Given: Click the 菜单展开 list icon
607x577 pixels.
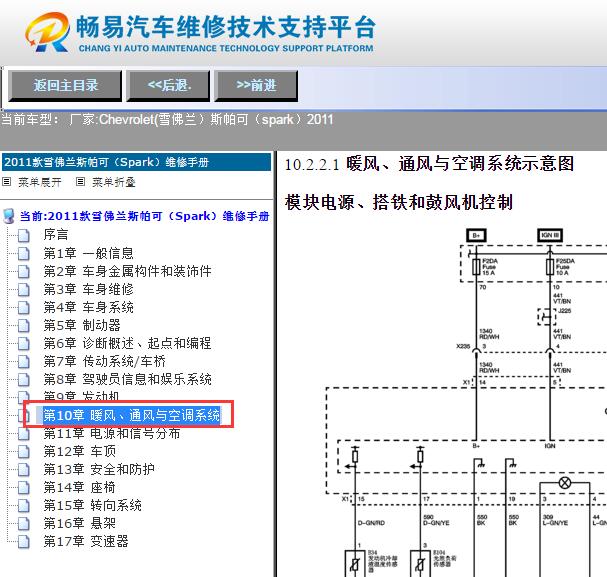Looking at the screenshot, I should click(x=7, y=181).
